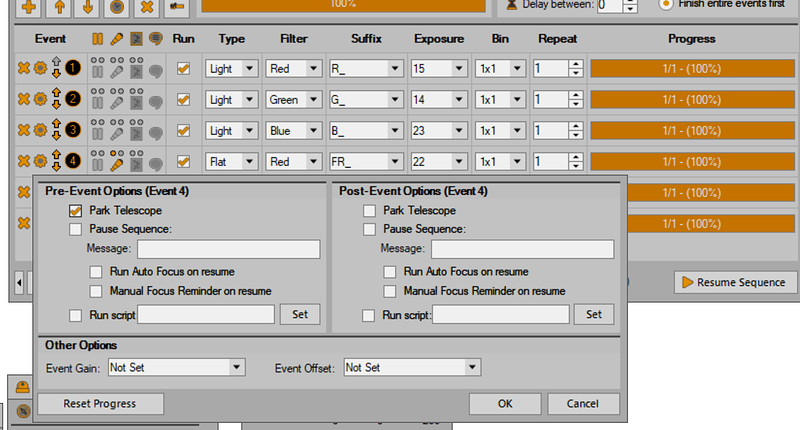Enable Post-Event Pause Sequence checkbox
Image resolution: width=800 pixels, height=430 pixels.
369,230
